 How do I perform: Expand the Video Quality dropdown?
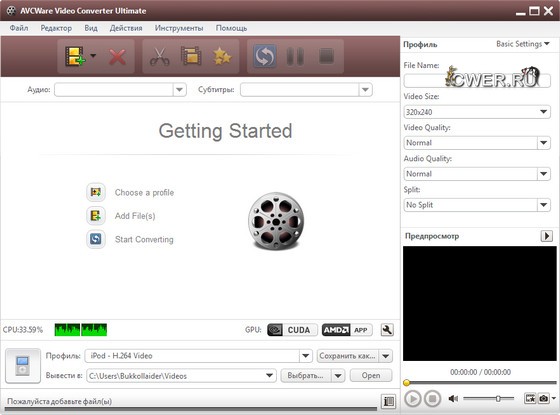point(544,143)
